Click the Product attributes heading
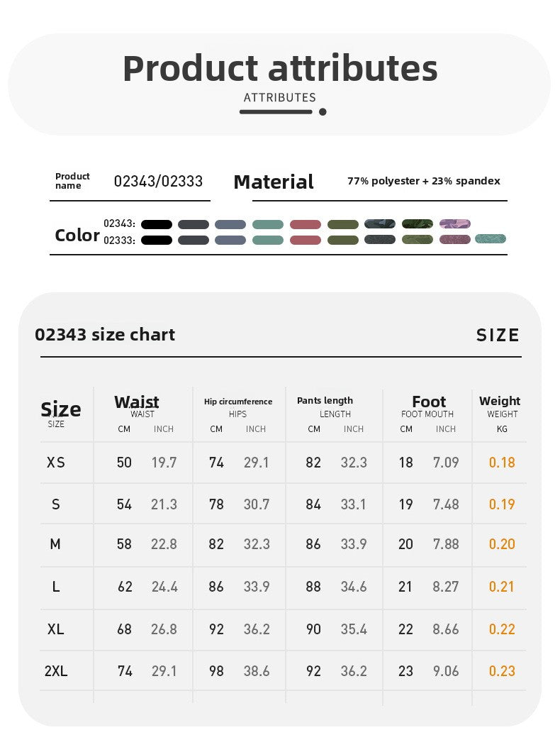Viewport: 560px width, 735px height. click(280, 68)
